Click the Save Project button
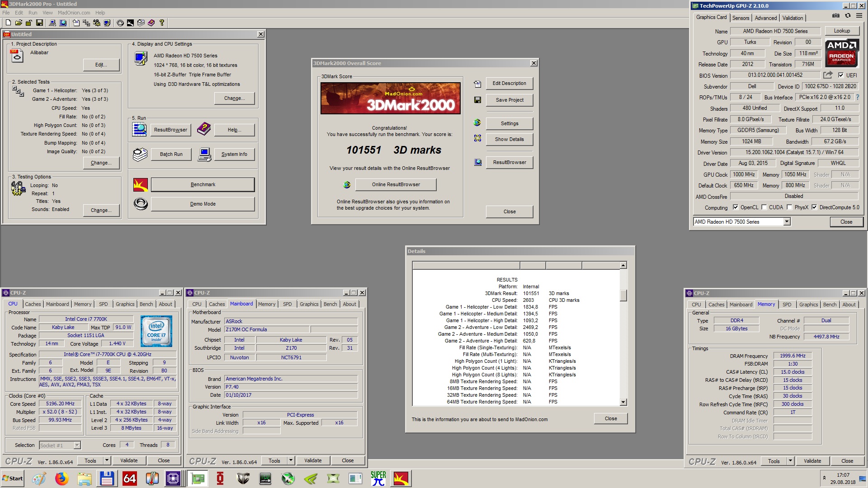Viewport: 868px width, 488px height. pyautogui.click(x=509, y=100)
